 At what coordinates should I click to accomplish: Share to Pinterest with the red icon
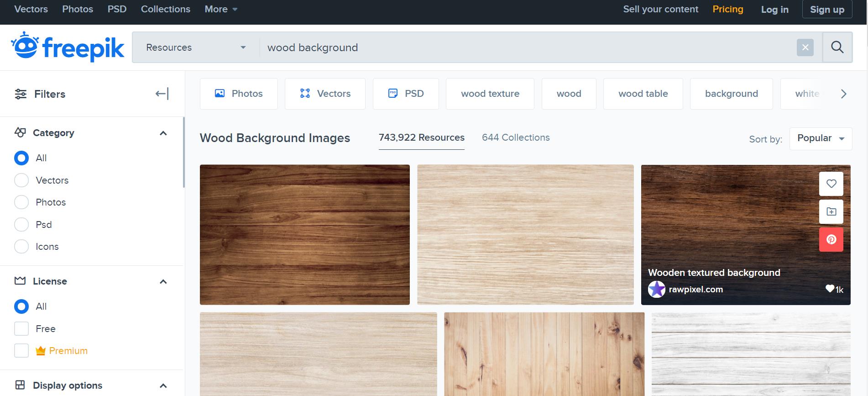click(831, 239)
